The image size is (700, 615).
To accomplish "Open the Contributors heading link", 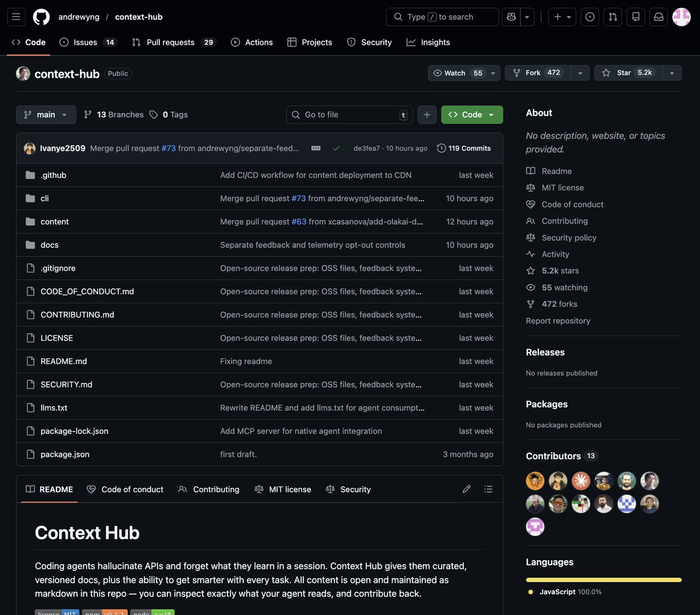I will (561, 456).
